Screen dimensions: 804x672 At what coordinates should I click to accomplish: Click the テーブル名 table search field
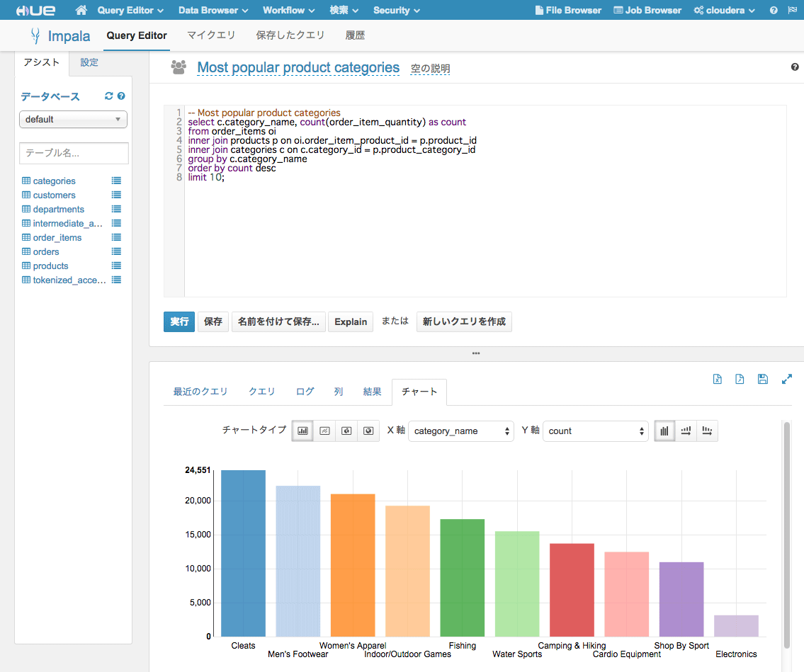point(74,153)
